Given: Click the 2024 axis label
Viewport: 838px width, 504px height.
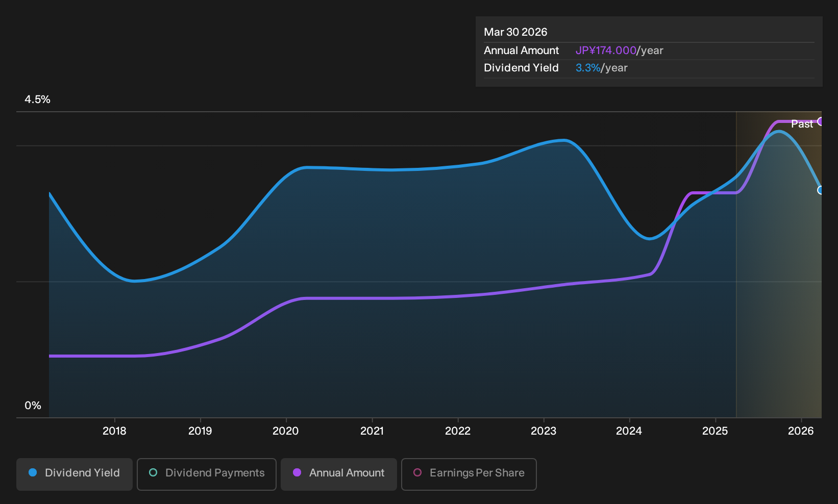Looking at the screenshot, I should click(x=629, y=431).
